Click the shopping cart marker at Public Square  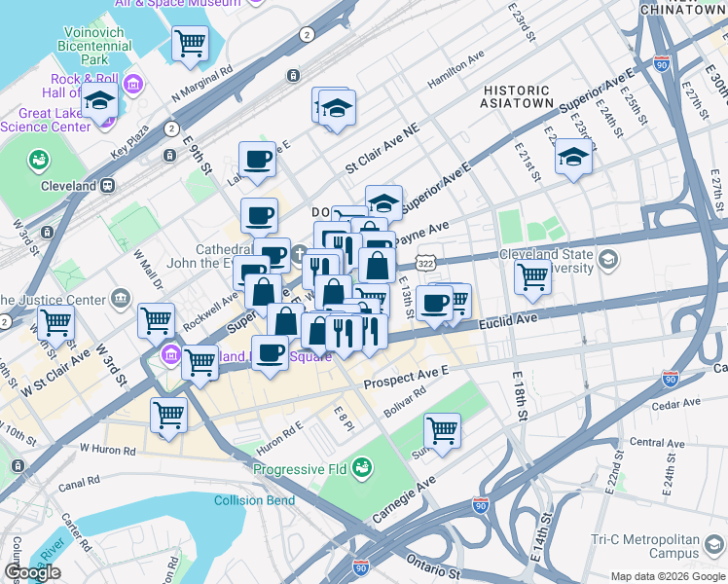click(200, 364)
